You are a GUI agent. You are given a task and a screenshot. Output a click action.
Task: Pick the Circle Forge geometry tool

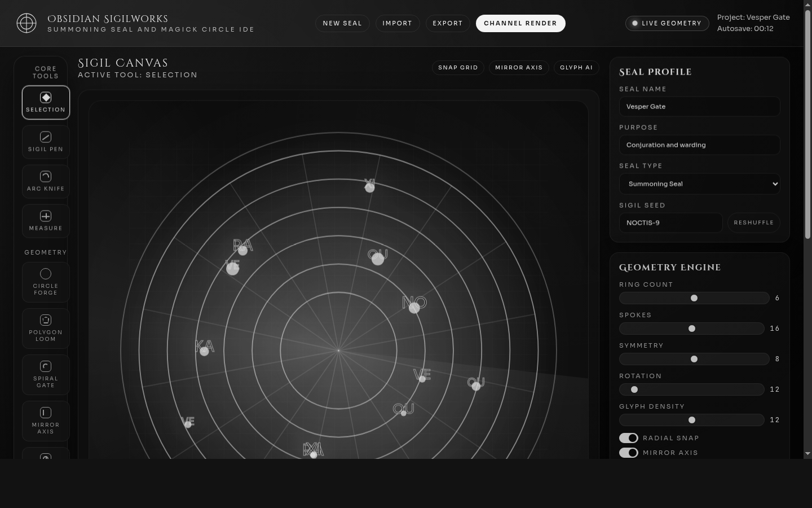pyautogui.click(x=46, y=282)
